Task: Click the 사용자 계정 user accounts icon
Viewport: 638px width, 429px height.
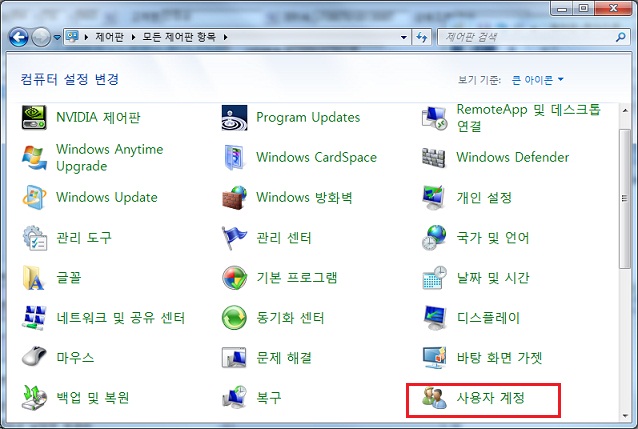Action: (434, 398)
